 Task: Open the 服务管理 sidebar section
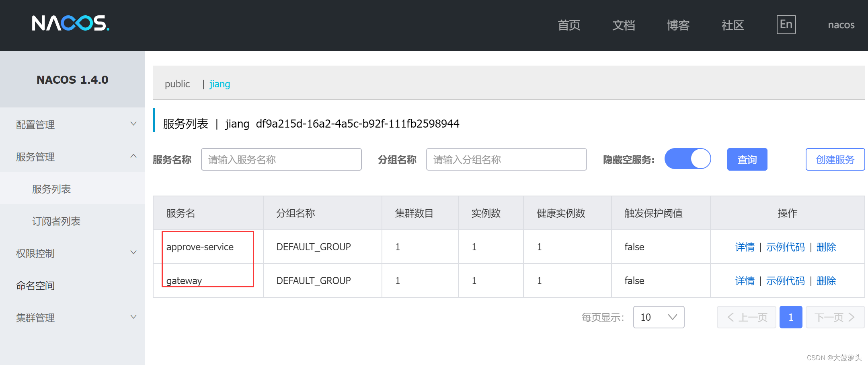72,156
